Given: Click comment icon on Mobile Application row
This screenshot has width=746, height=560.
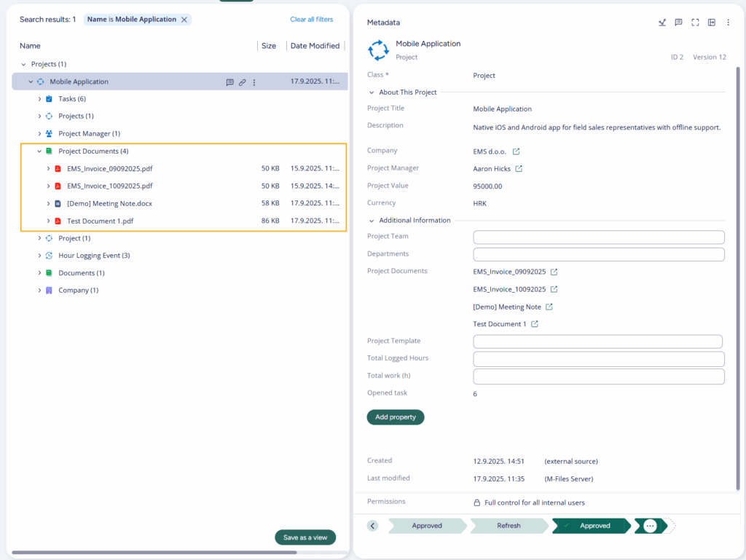Looking at the screenshot, I should click(x=229, y=82).
